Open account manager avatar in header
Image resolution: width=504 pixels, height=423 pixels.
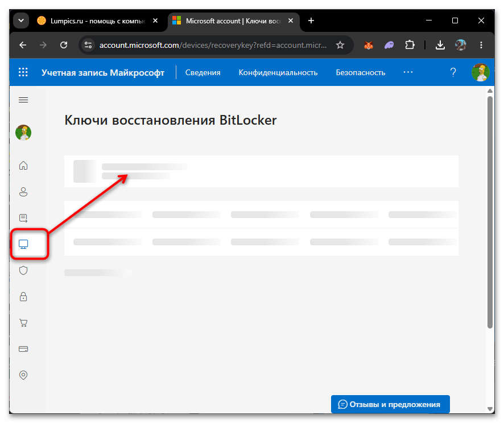coord(480,72)
